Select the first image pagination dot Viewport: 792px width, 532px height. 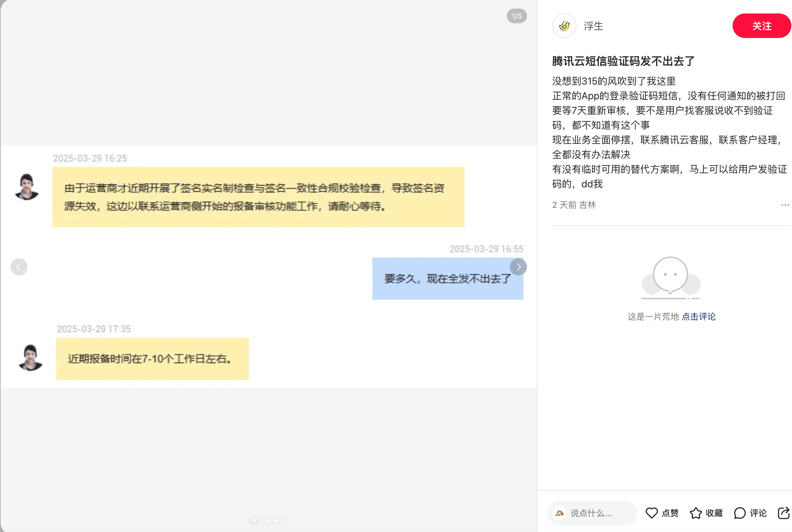[x=254, y=520]
